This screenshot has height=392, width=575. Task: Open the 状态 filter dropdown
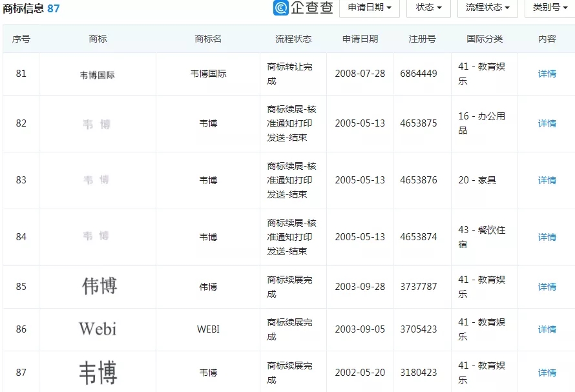pos(428,9)
